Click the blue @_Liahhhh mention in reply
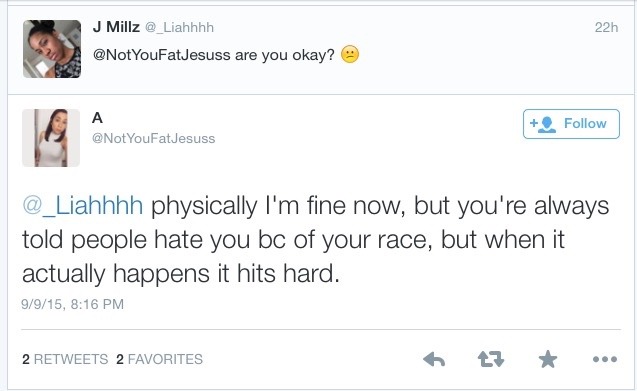Image resolution: width=637 pixels, height=391 pixels. pyautogui.click(x=82, y=206)
